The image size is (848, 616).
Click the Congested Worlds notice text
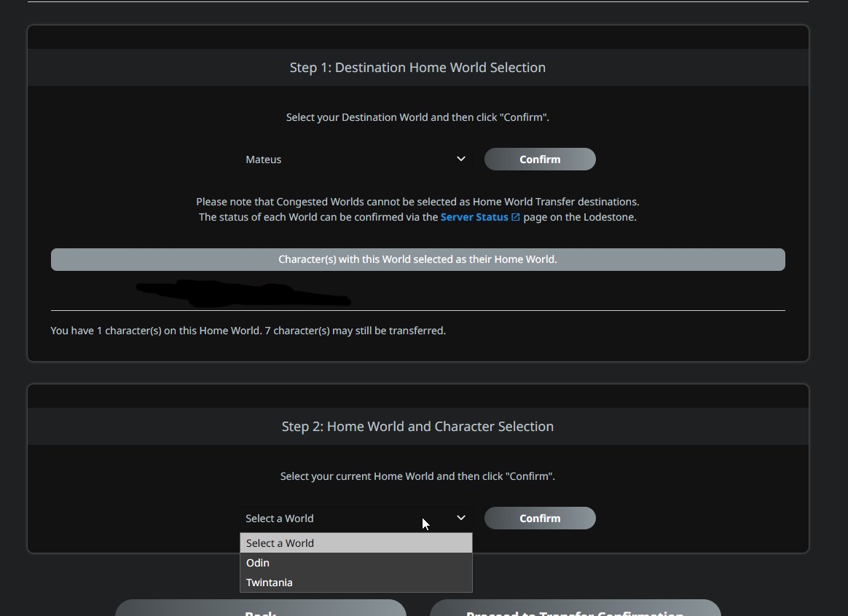[417, 202]
